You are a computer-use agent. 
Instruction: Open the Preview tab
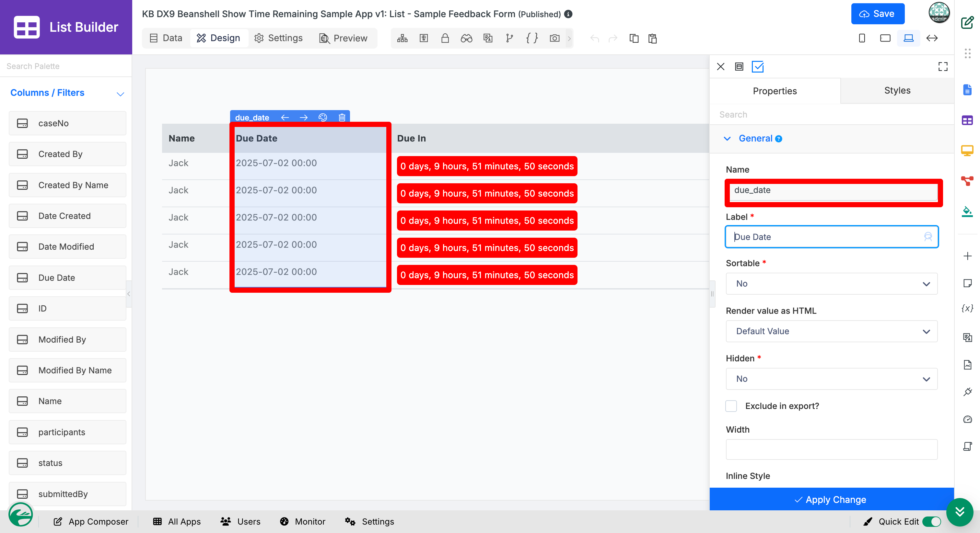pos(343,38)
